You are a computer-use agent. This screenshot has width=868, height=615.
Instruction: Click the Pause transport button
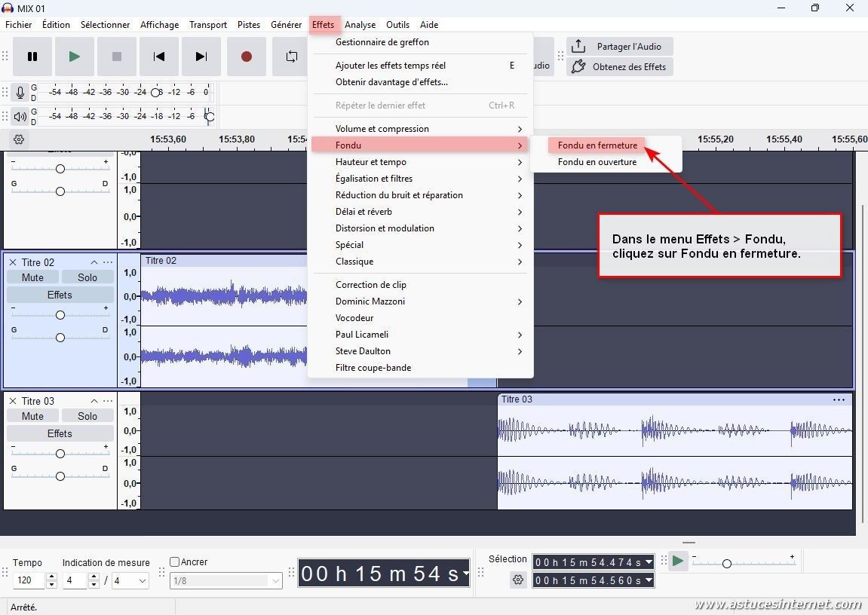pos(32,57)
